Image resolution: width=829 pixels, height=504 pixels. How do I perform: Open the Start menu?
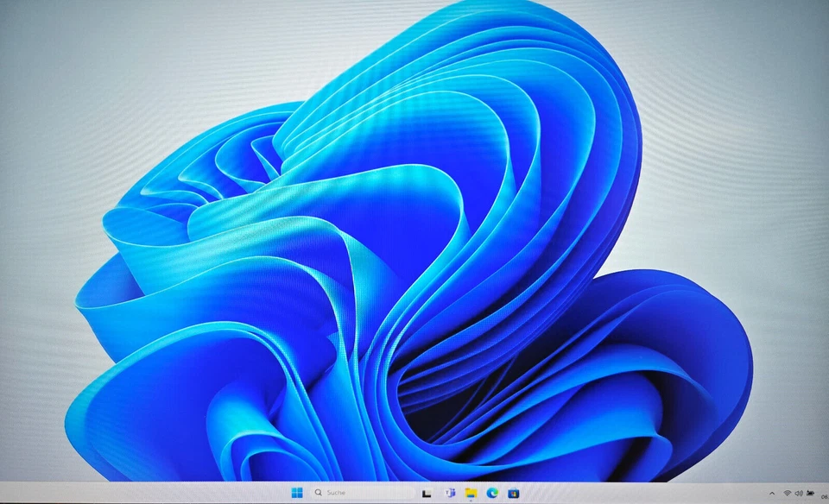(x=298, y=492)
